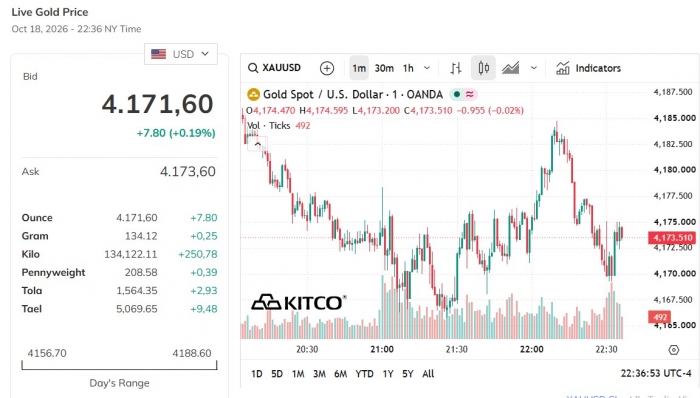The width and height of the screenshot is (700, 398).
Task: Select the YTD date range
Action: tap(364, 373)
